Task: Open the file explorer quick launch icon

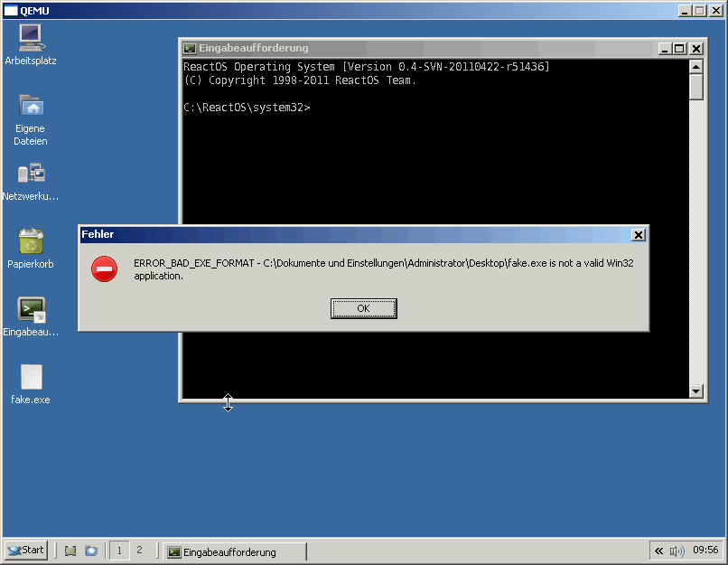Action: 91,551
